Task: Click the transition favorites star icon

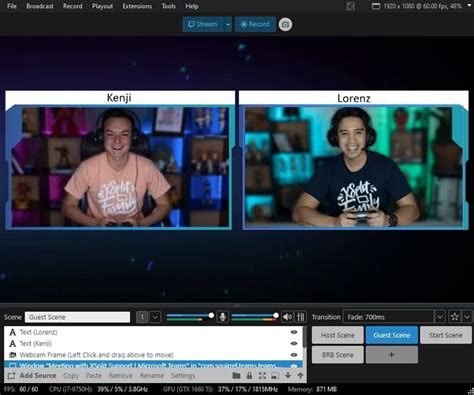Action: coord(454,317)
